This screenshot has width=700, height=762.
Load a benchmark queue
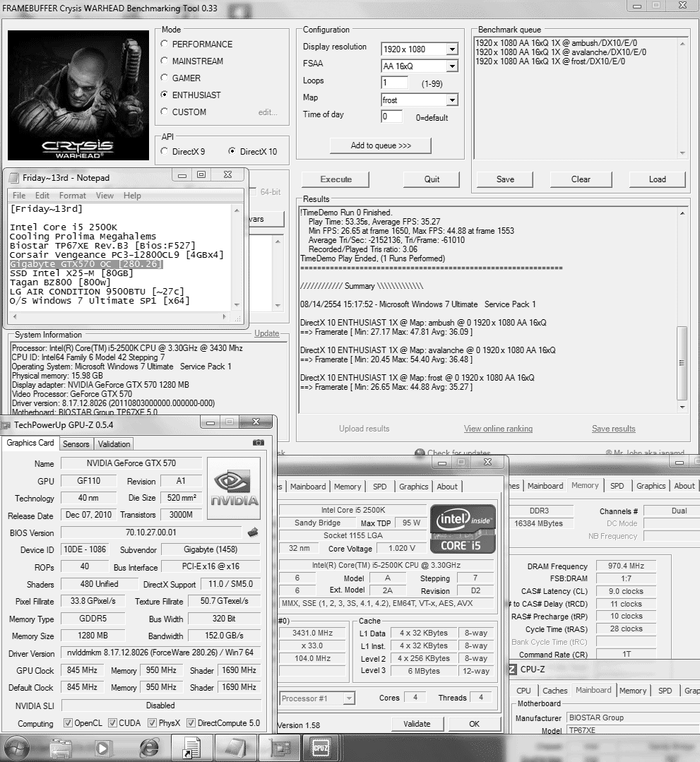[x=657, y=179]
